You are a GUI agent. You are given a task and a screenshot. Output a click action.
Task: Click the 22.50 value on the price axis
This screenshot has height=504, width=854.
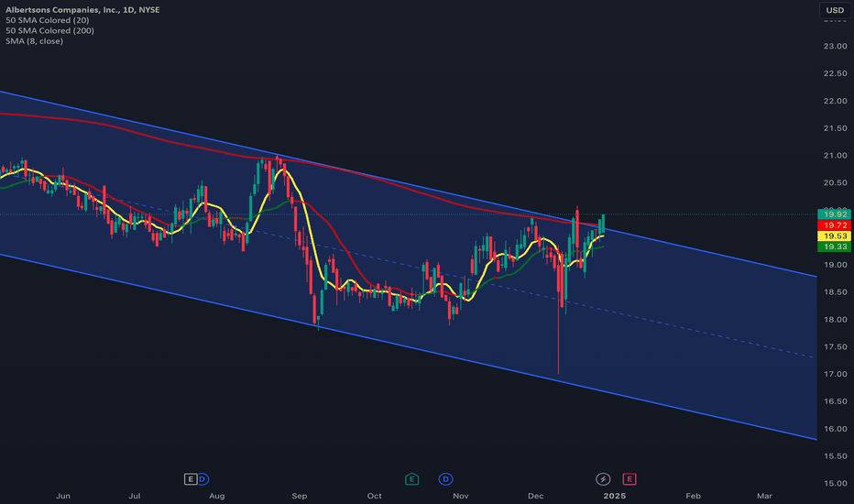[835, 73]
